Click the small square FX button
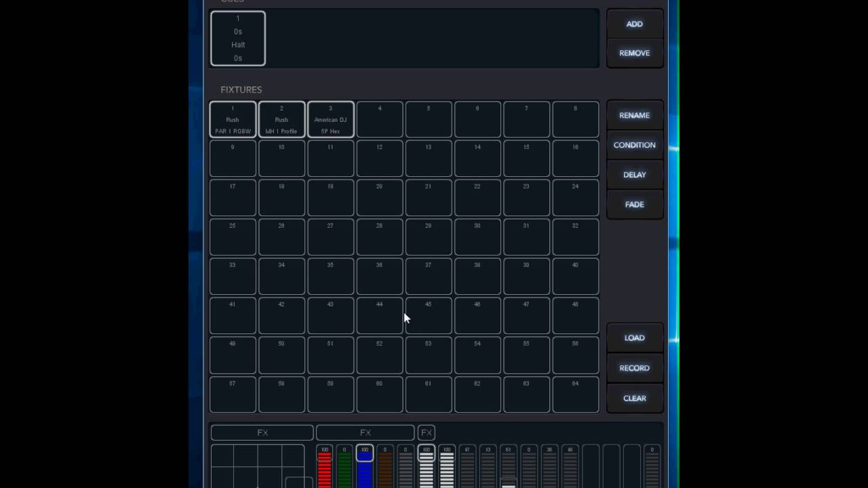Image resolution: width=868 pixels, height=488 pixels. coord(426,432)
